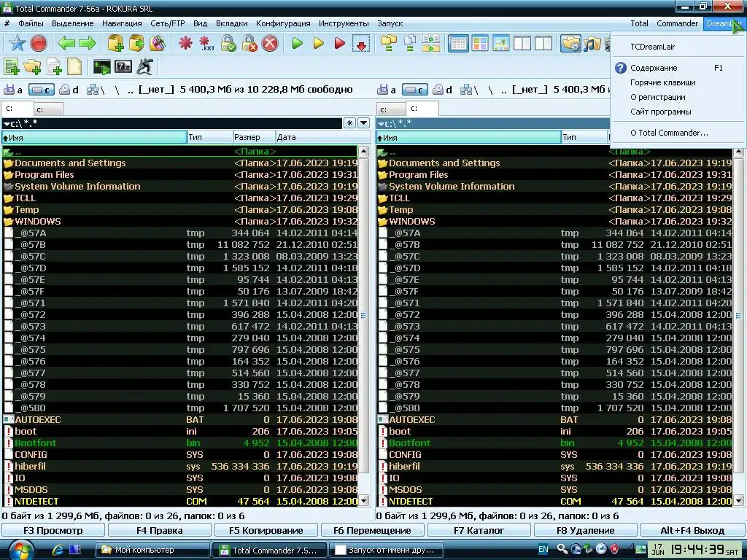Click F7 Каталог button
Screen dimensions: 747x560
pyautogui.click(x=479, y=530)
